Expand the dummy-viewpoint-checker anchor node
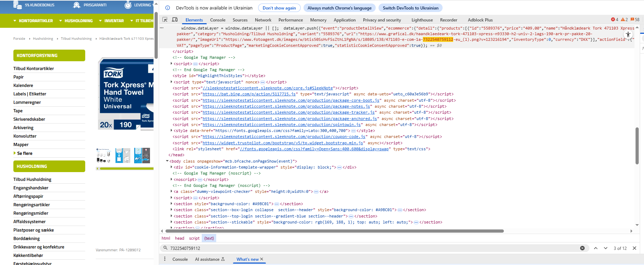Image resolution: width=644 pixels, height=265 pixels. tap(171, 191)
